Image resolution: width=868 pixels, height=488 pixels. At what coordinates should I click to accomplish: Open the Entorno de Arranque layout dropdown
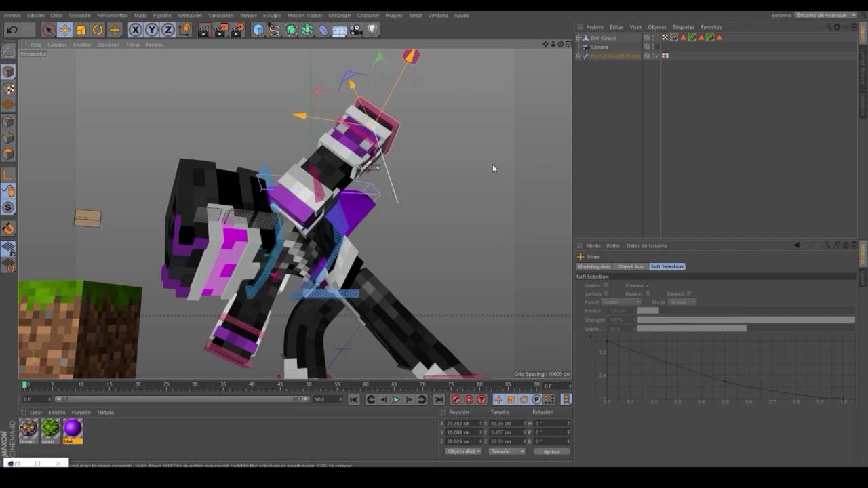click(826, 15)
